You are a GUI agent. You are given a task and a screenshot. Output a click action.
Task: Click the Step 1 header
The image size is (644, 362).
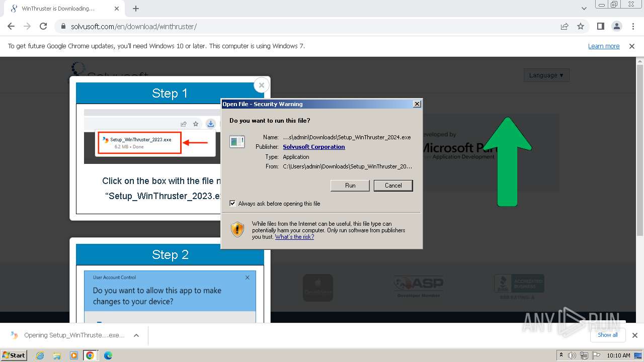click(170, 94)
